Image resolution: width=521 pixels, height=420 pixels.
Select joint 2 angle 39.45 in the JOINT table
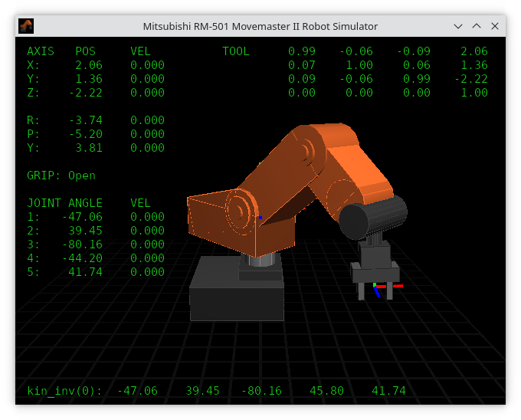85,231
